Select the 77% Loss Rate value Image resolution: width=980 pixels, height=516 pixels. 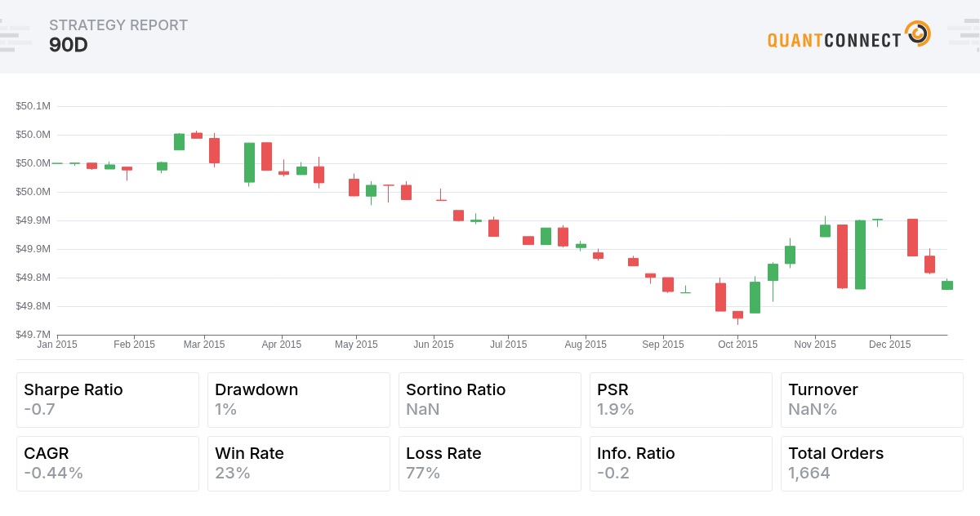[x=423, y=473]
